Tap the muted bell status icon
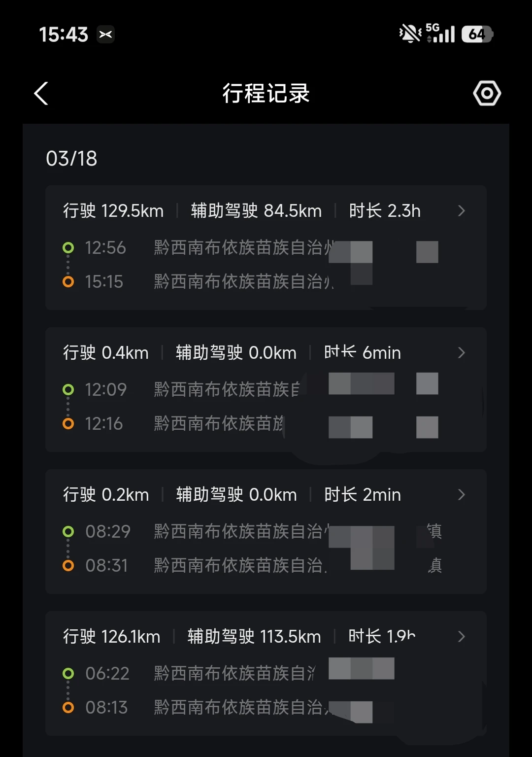 click(410, 34)
